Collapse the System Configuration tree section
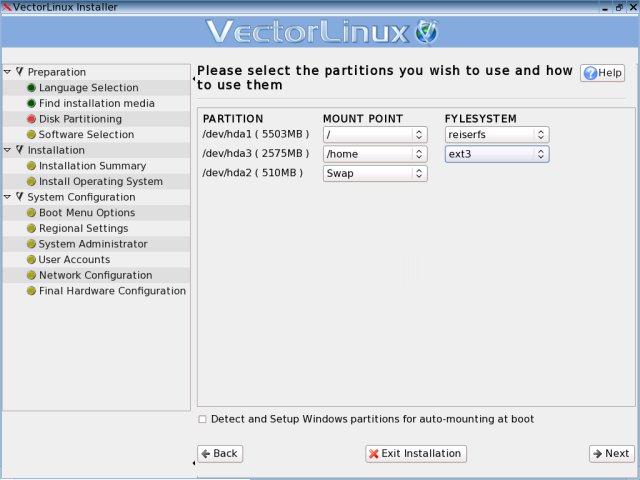Viewport: 640px width, 480px height. 8,197
